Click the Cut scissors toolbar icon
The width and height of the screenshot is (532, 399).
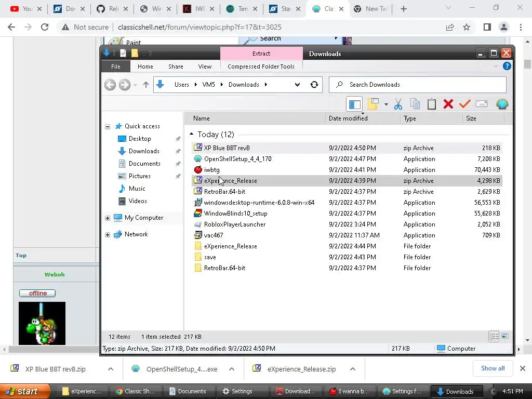(398, 104)
